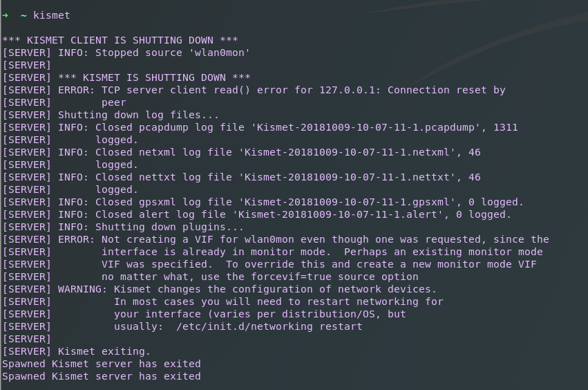The height and width of the screenshot is (390, 588).
Task: Click the 'Shutting down plugins...' message
Action: tap(169, 227)
